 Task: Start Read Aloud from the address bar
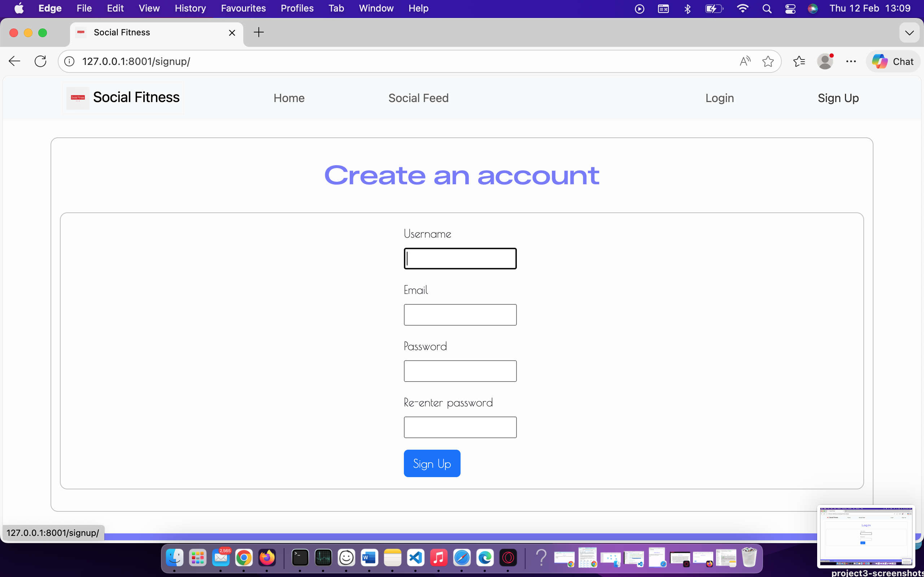tap(745, 61)
